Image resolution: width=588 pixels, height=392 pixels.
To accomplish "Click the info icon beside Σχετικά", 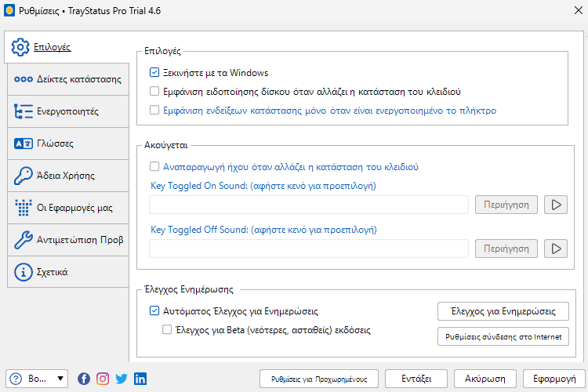I will tap(24, 272).
